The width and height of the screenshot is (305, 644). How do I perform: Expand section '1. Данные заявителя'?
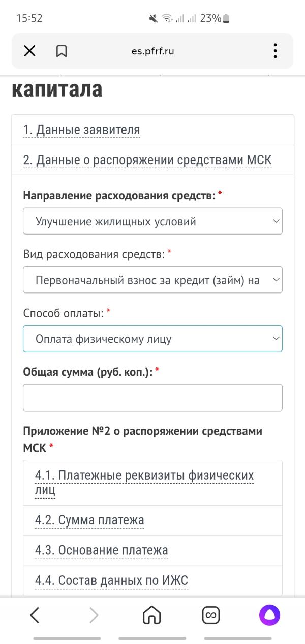pos(81,130)
